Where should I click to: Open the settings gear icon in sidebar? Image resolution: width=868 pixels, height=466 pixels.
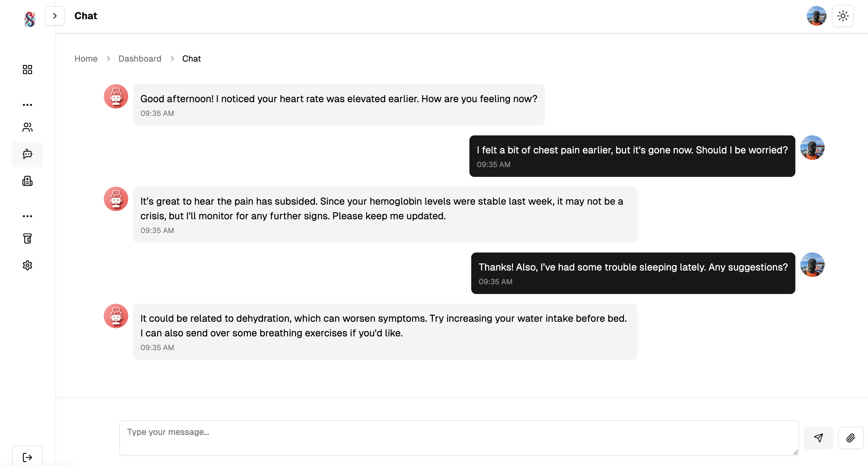[27, 265]
